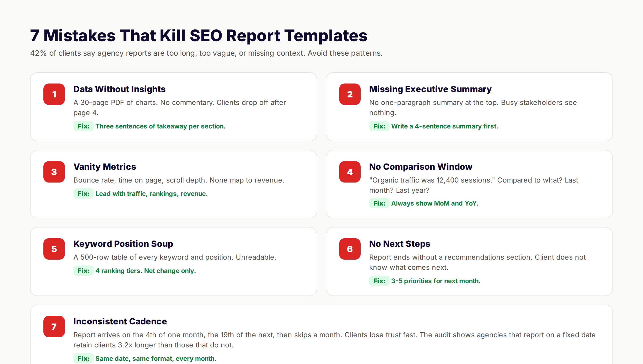Image resolution: width=643 pixels, height=364 pixels.
Task: Click the red number 5 badge
Action: click(54, 249)
